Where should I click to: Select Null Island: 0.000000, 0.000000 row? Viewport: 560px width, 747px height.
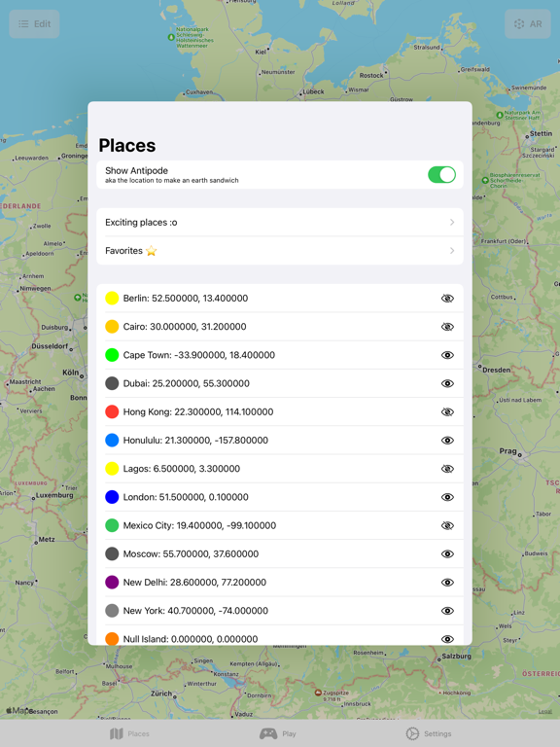click(280, 635)
